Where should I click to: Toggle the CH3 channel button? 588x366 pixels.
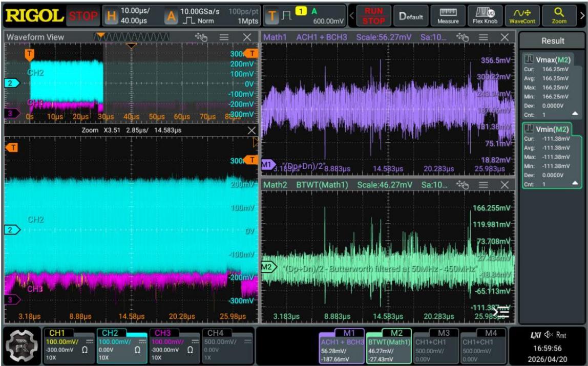(x=175, y=346)
